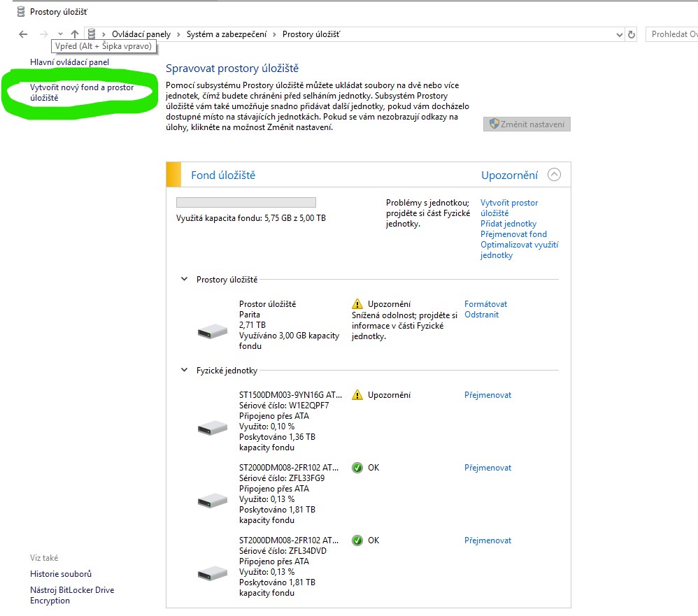Click Upozornění pool status heading
Image resolution: width=698 pixels, height=616 pixels.
coord(510,176)
